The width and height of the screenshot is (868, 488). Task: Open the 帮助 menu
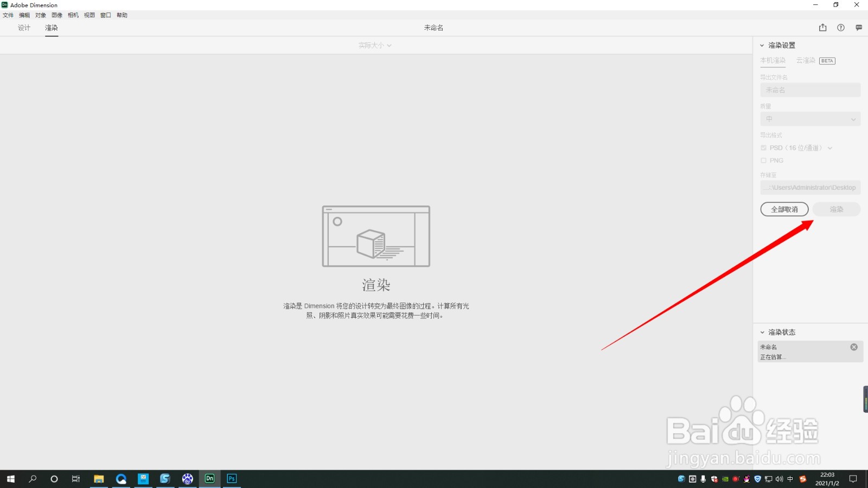pos(122,15)
